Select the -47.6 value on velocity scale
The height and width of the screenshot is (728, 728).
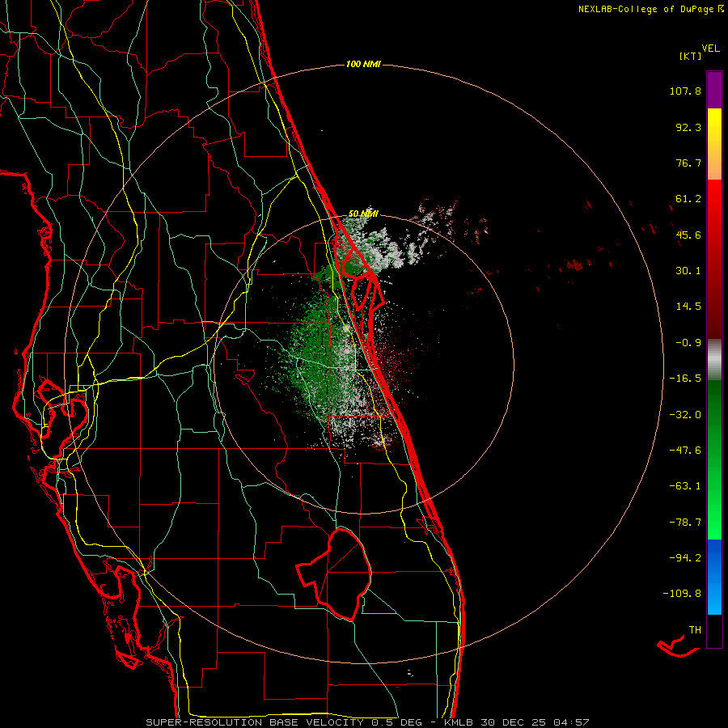(x=685, y=451)
